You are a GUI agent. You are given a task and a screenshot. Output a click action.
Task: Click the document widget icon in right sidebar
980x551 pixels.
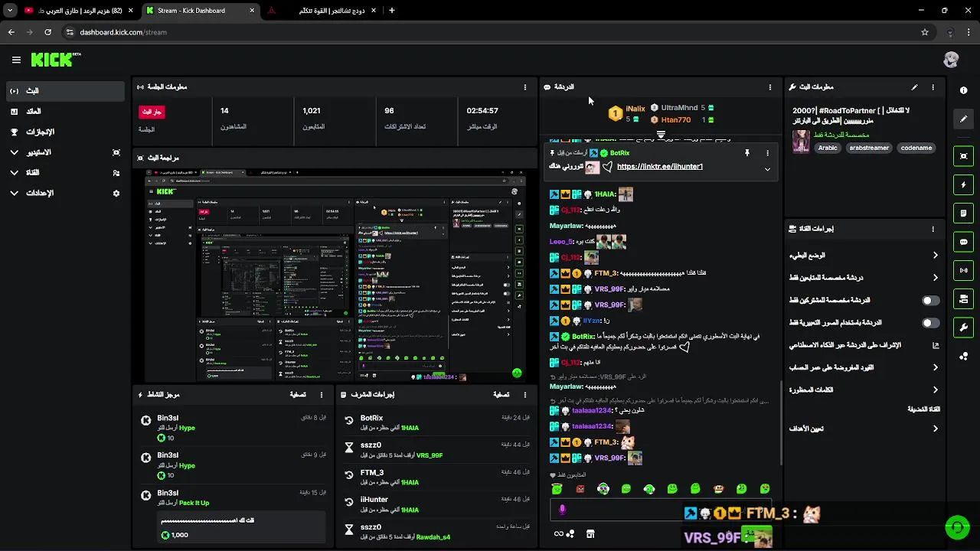pos(963,214)
